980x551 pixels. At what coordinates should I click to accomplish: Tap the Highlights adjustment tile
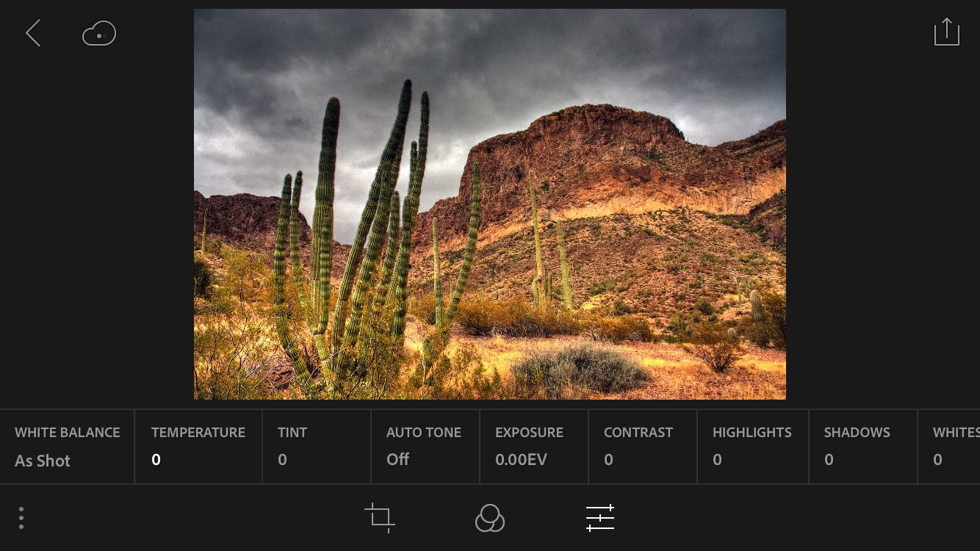[x=752, y=447]
